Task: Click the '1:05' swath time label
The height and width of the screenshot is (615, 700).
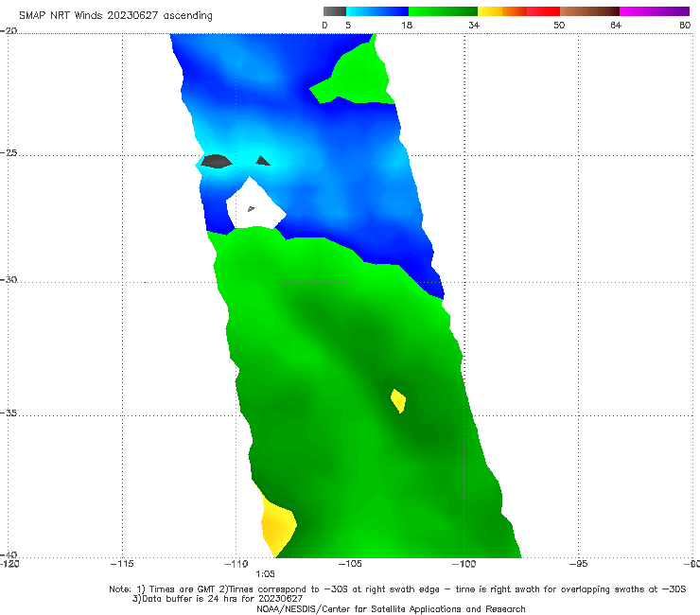Action: coord(265,574)
